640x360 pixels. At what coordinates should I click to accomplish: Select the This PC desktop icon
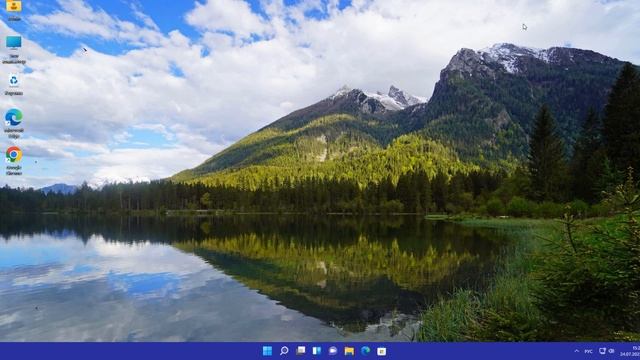pyautogui.click(x=14, y=49)
